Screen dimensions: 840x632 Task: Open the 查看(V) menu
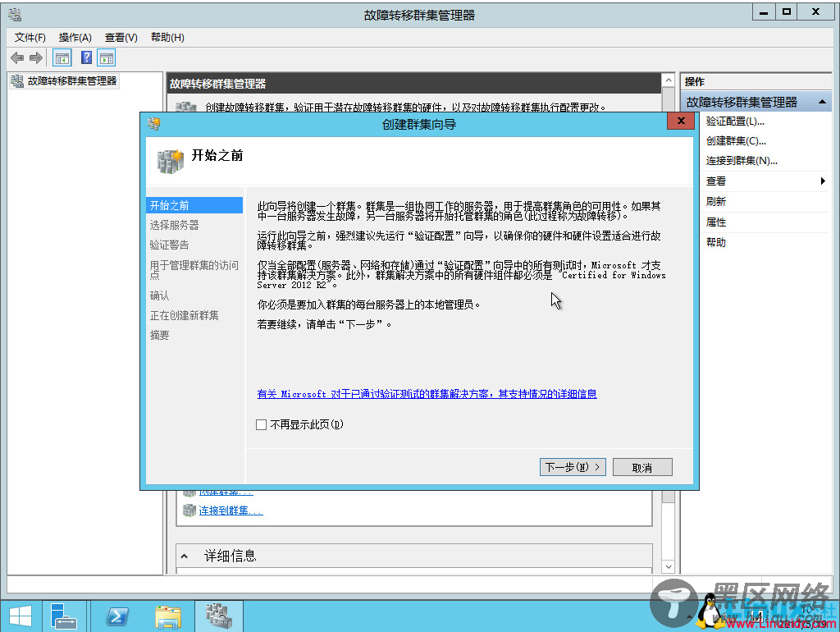click(x=121, y=37)
